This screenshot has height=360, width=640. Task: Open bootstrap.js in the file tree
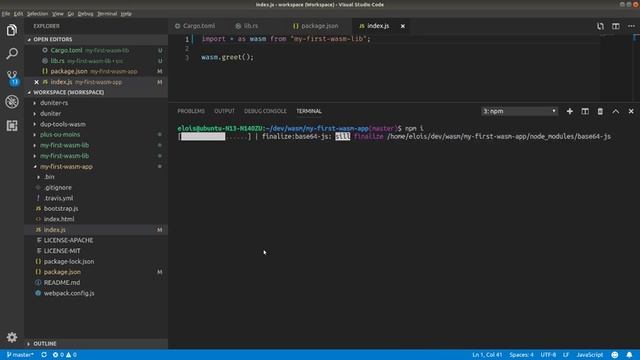61,209
